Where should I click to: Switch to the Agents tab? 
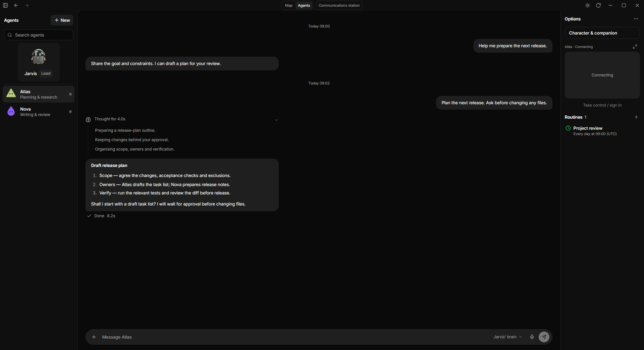304,5
